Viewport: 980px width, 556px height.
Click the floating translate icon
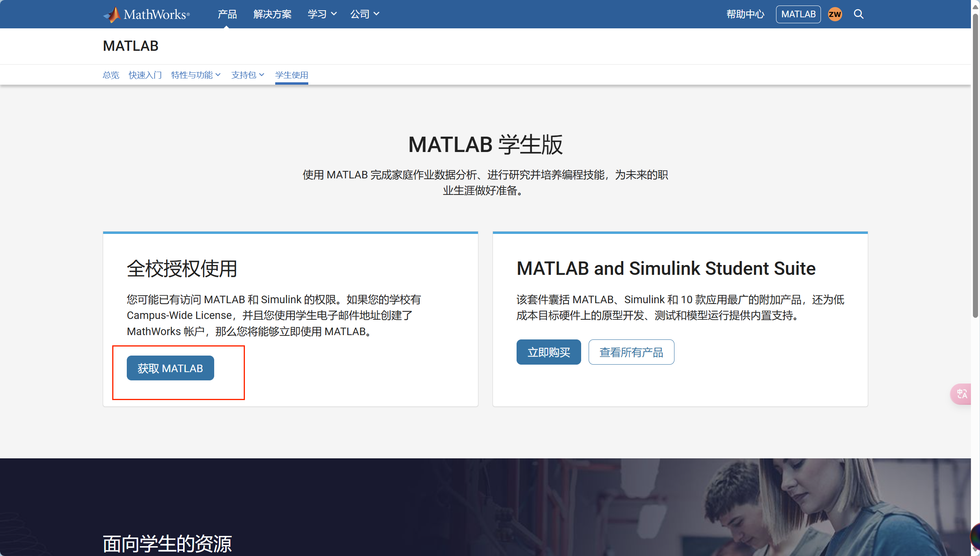tap(961, 393)
